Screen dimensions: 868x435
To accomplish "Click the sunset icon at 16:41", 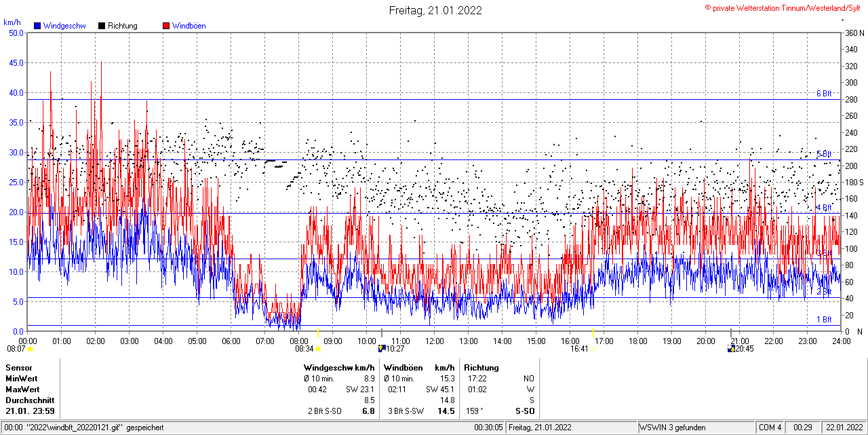I will click(593, 349).
